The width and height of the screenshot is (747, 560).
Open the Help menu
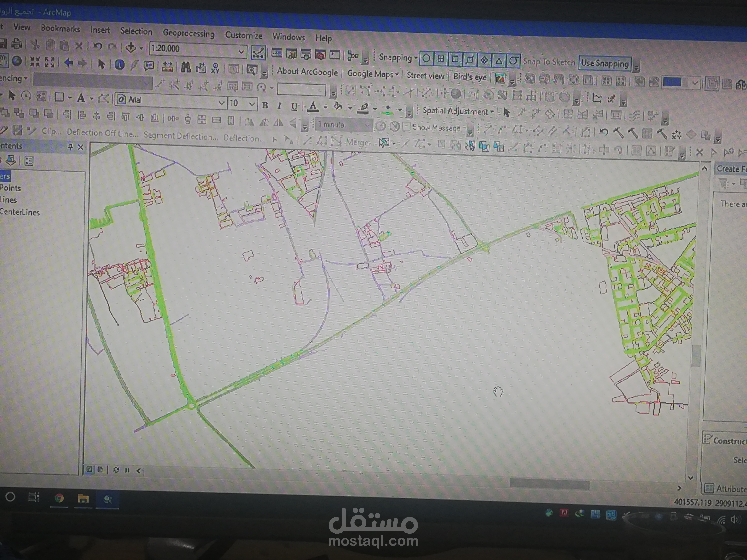[324, 38]
